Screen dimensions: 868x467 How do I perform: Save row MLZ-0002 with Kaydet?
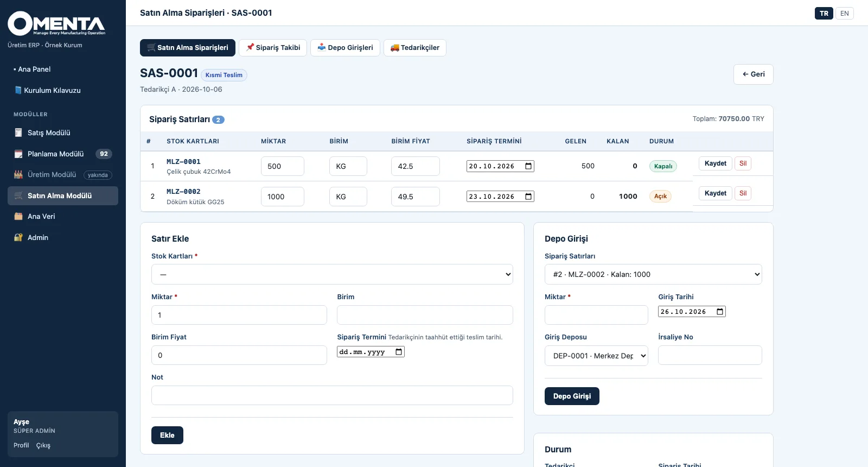pos(716,193)
